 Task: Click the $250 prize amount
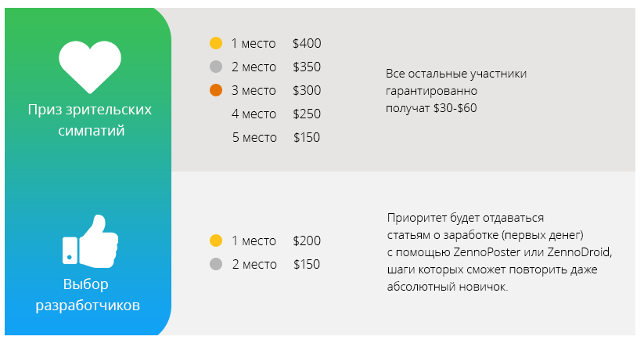(x=307, y=114)
